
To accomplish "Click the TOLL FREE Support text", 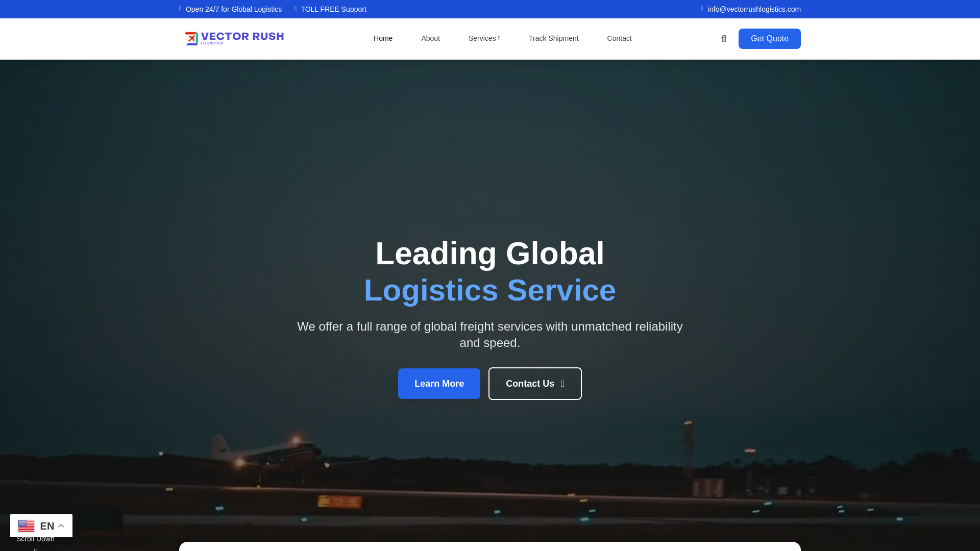I will 333,9.
